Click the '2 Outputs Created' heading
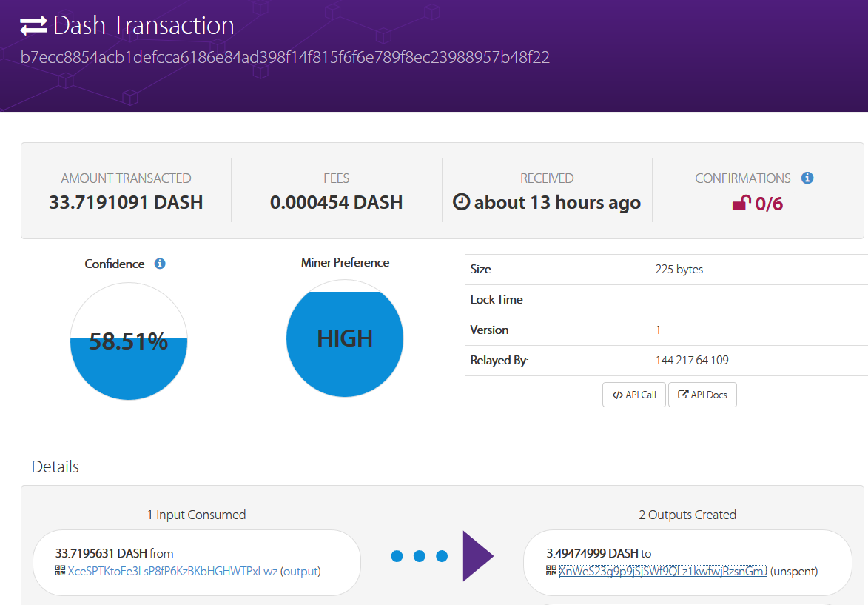 687,515
